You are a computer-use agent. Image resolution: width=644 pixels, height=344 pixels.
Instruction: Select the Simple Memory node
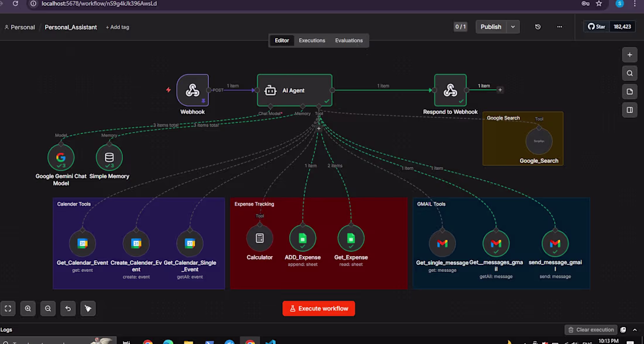[x=109, y=157]
